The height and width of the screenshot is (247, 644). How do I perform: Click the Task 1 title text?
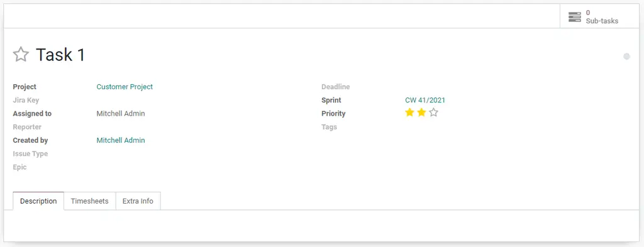pos(60,55)
